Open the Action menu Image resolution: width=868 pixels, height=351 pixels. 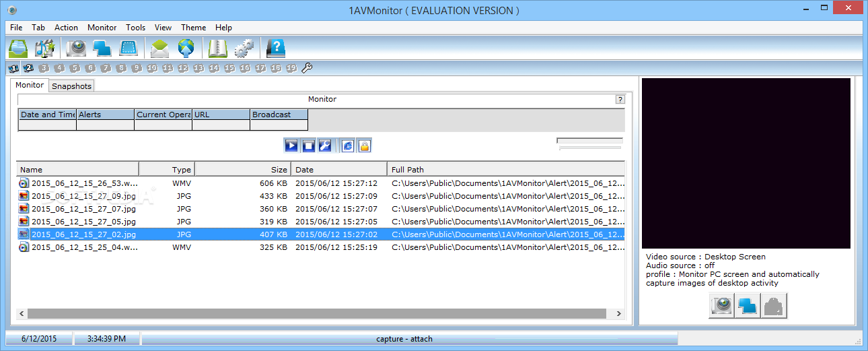pos(66,28)
